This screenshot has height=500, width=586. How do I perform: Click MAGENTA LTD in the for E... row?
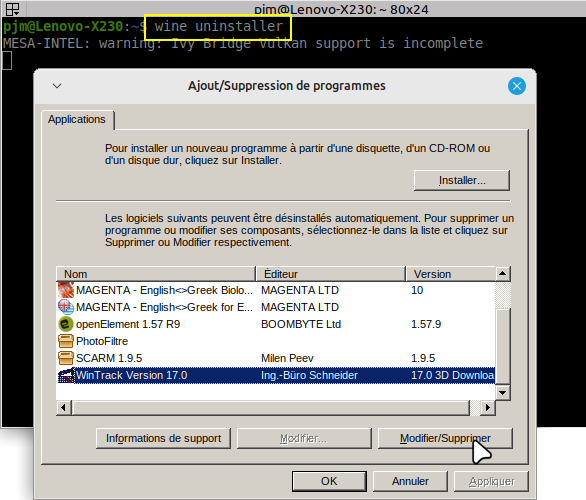click(x=300, y=307)
